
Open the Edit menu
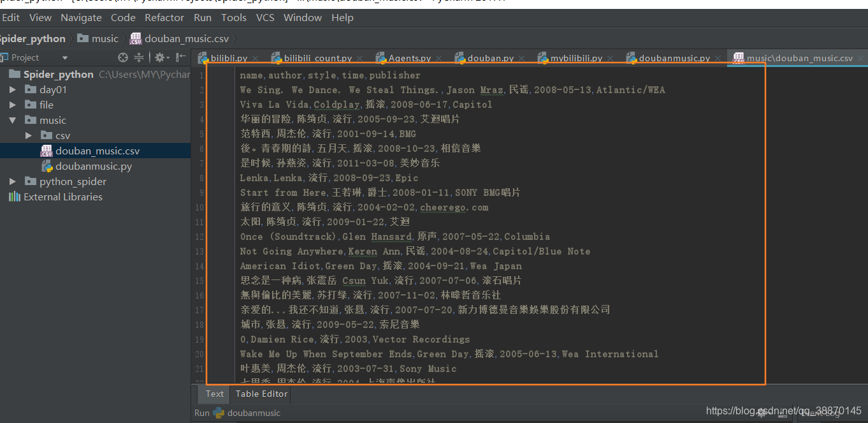click(x=11, y=17)
